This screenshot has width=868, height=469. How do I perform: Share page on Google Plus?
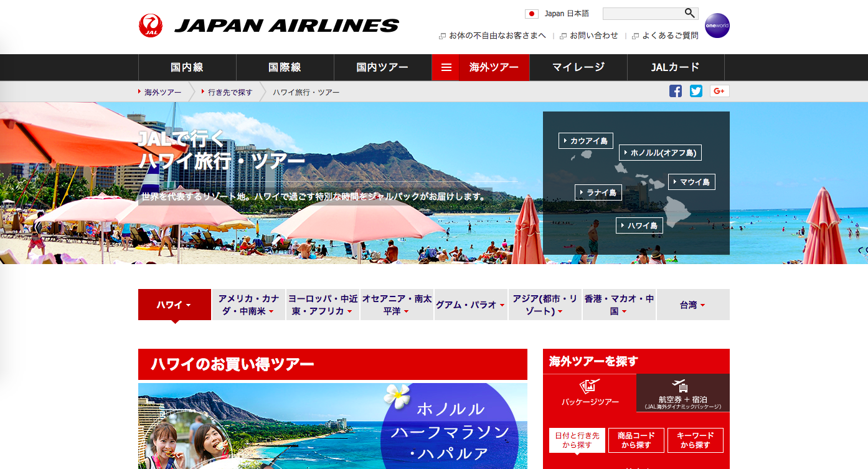pos(720,91)
